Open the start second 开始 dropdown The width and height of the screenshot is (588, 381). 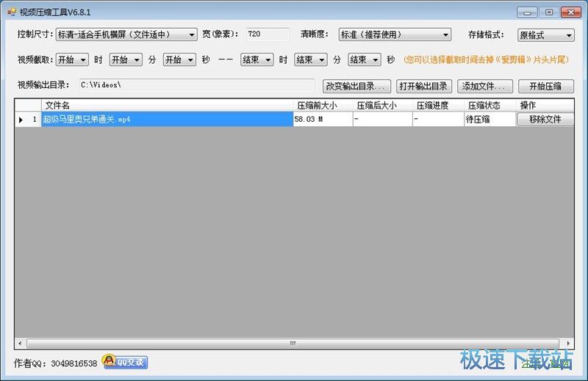coord(179,59)
